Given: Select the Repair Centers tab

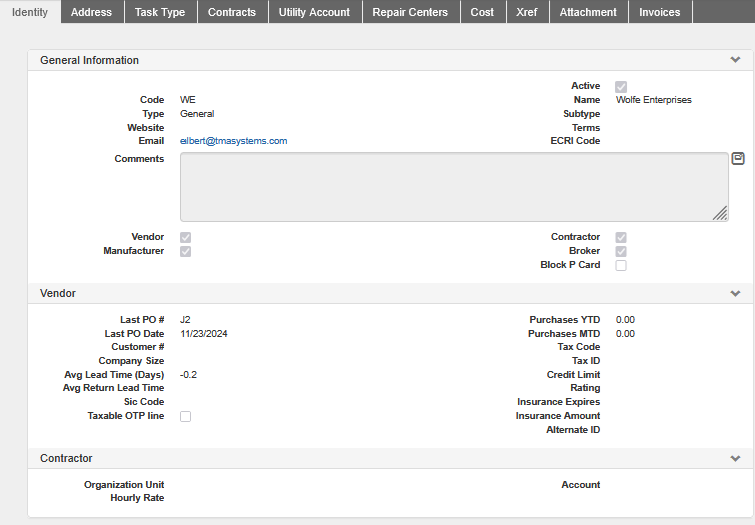Looking at the screenshot, I should point(410,12).
